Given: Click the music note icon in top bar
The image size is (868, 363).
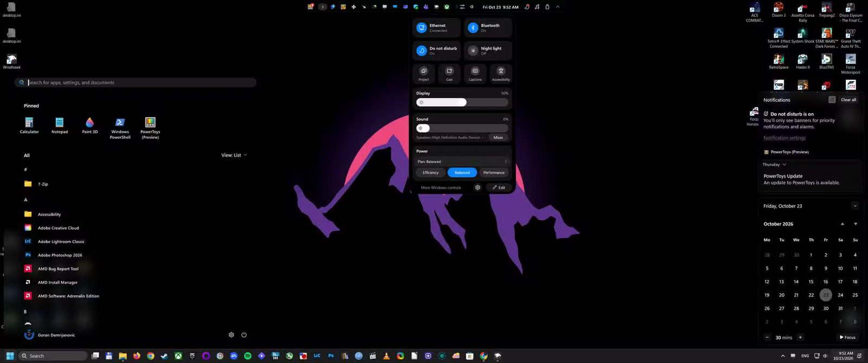Looking at the screenshot, I should 537,7.
